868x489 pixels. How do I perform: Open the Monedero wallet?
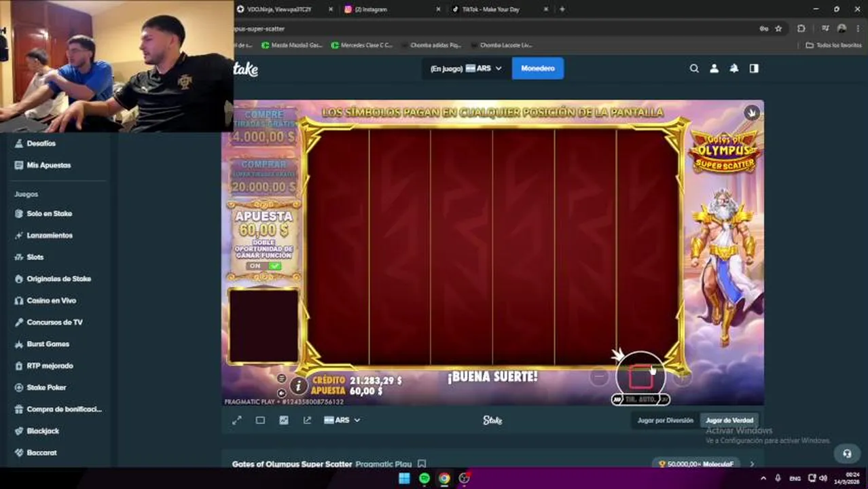point(538,69)
